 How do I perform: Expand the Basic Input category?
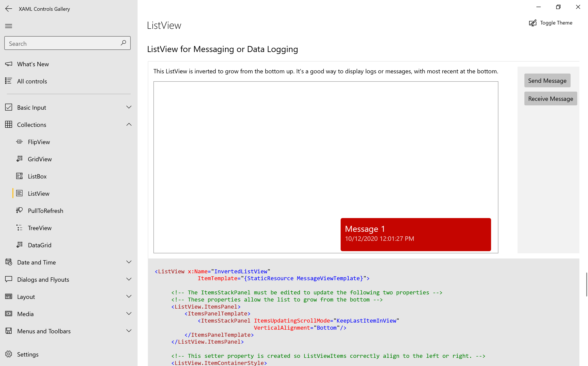tap(129, 107)
